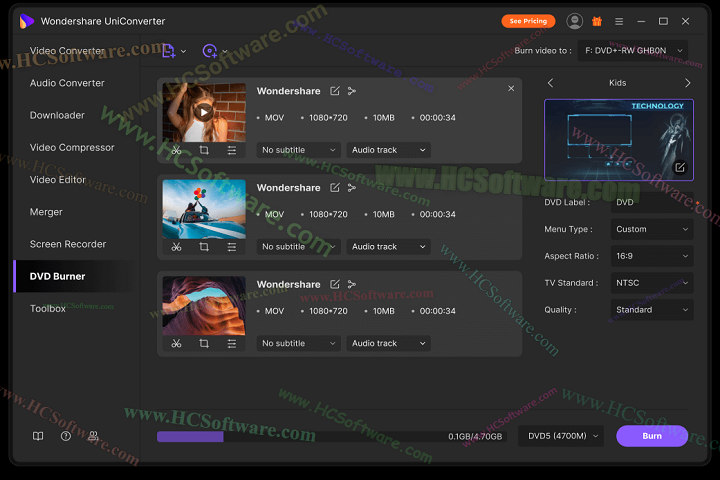Go to Video Compressor
Image resolution: width=720 pixels, height=480 pixels.
tap(72, 147)
